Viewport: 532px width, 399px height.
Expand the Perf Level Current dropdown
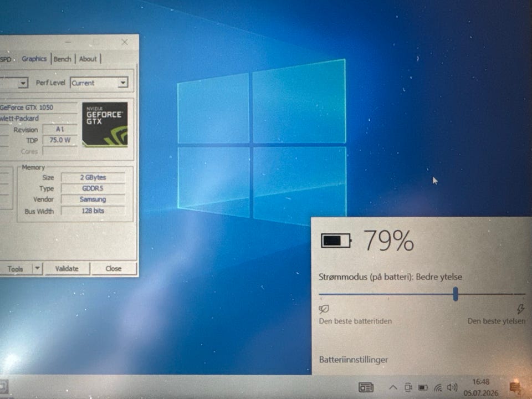coord(123,83)
